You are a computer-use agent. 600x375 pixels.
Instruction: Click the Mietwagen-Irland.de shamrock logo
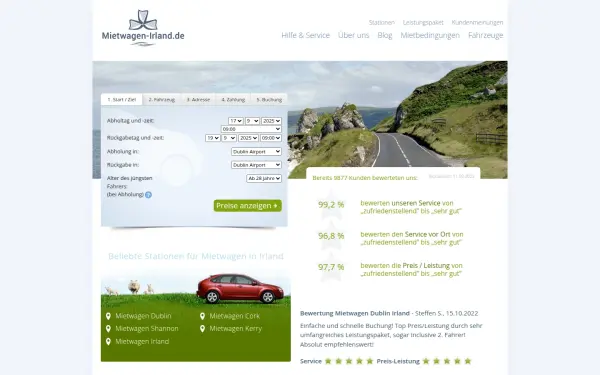pyautogui.click(x=143, y=28)
